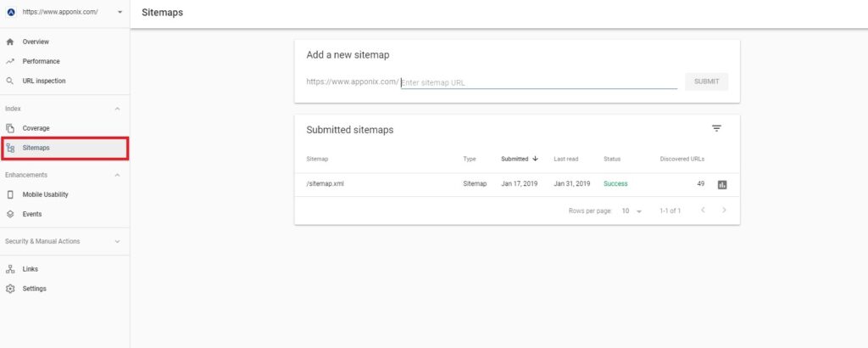Click the Status column header
This screenshot has width=868, height=348.
pyautogui.click(x=612, y=159)
